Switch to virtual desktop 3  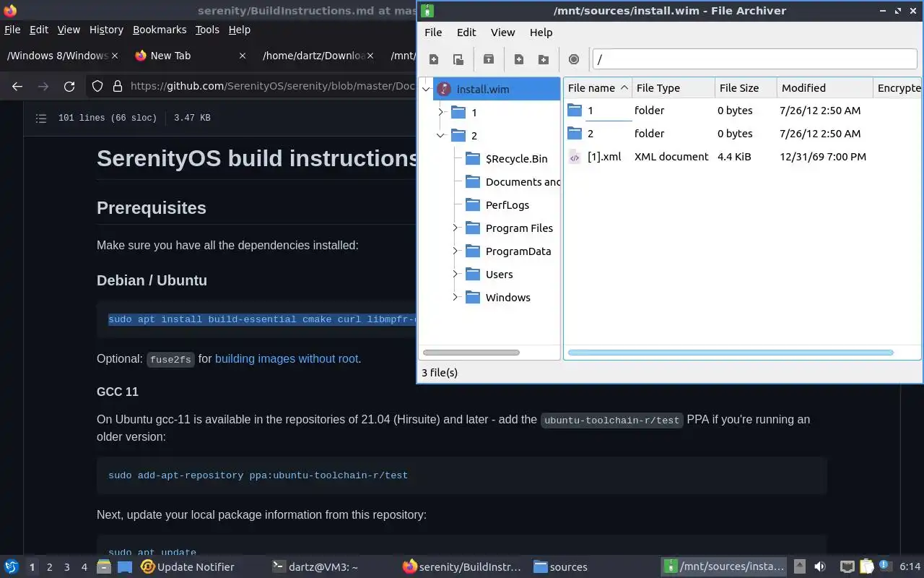pos(67,567)
